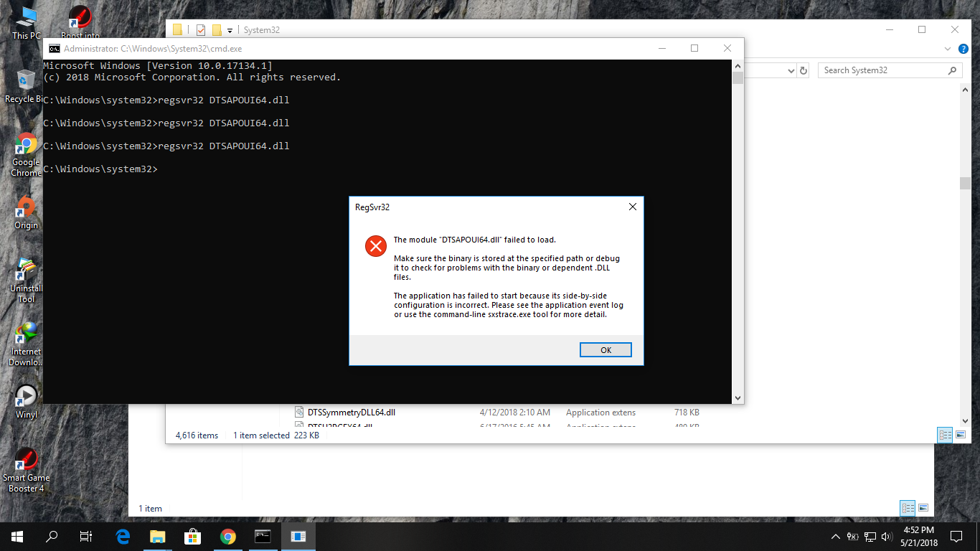Click the battery icon in system tray
The width and height of the screenshot is (980, 551).
tap(853, 536)
